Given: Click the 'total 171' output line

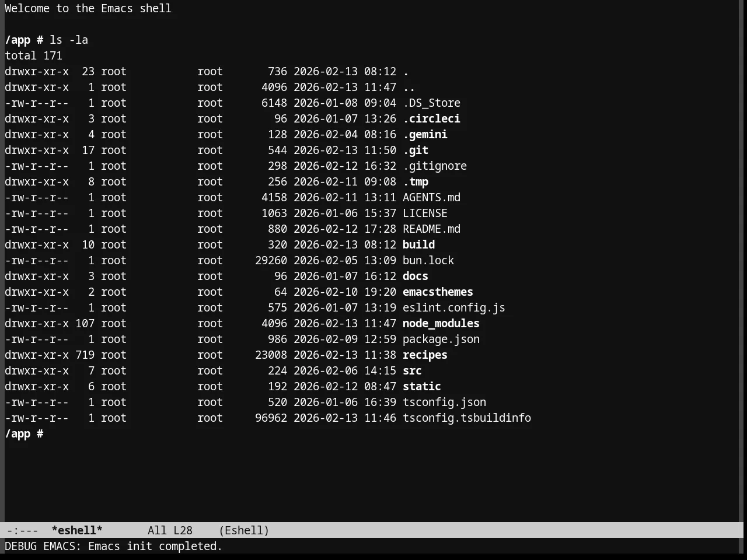Looking at the screenshot, I should pyautogui.click(x=33, y=56).
